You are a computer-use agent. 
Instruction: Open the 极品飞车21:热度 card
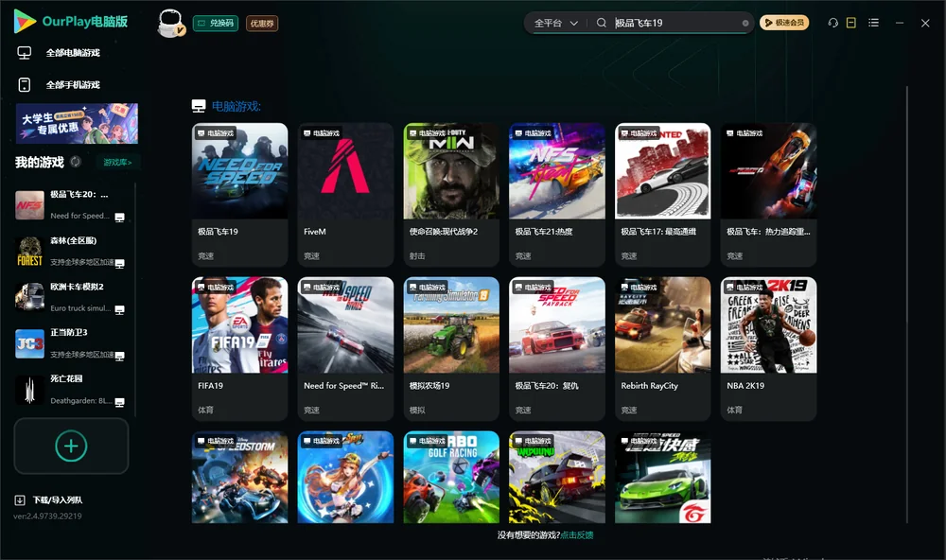click(557, 194)
